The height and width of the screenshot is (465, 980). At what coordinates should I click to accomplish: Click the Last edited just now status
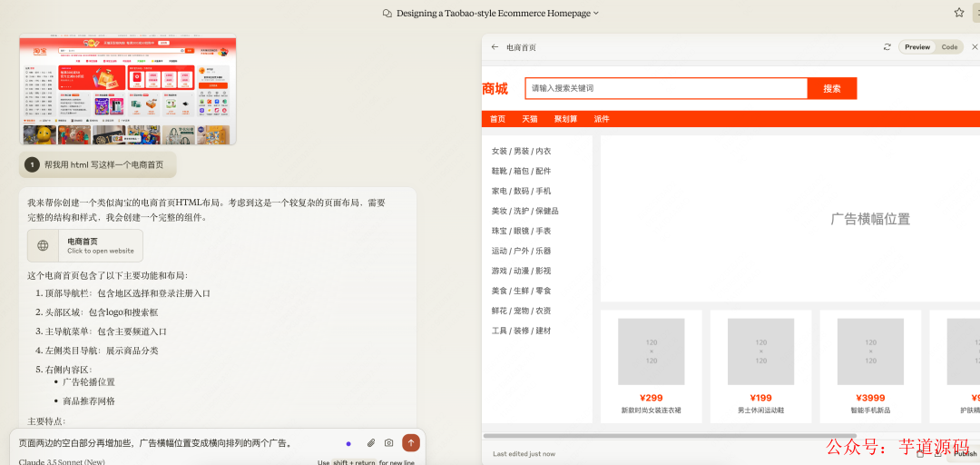[x=524, y=454]
